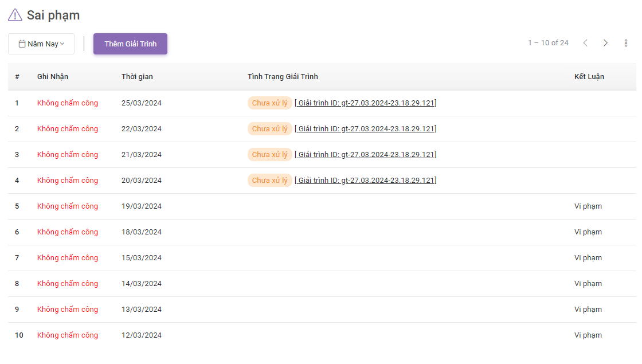
Task: Open Giải trình ID link for 25/03/2024
Action: (365, 103)
